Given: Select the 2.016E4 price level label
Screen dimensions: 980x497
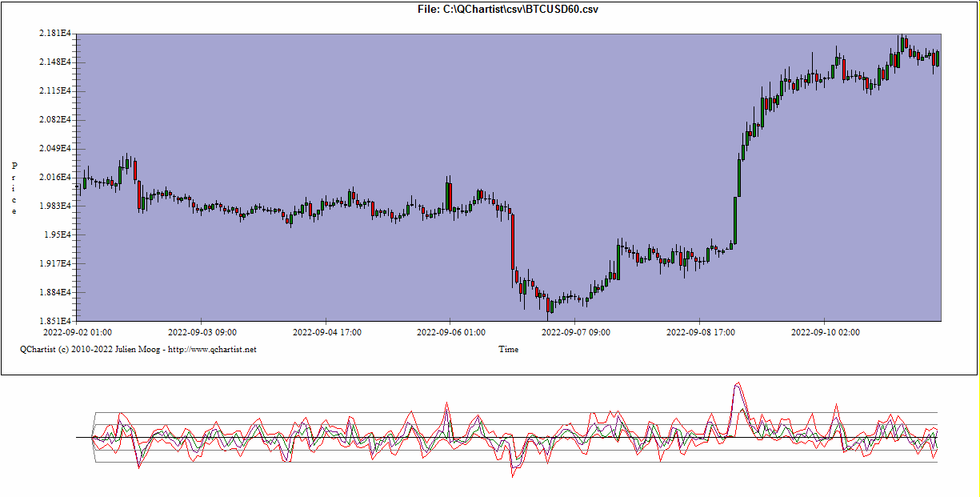Looking at the screenshot, I should click(x=55, y=177).
